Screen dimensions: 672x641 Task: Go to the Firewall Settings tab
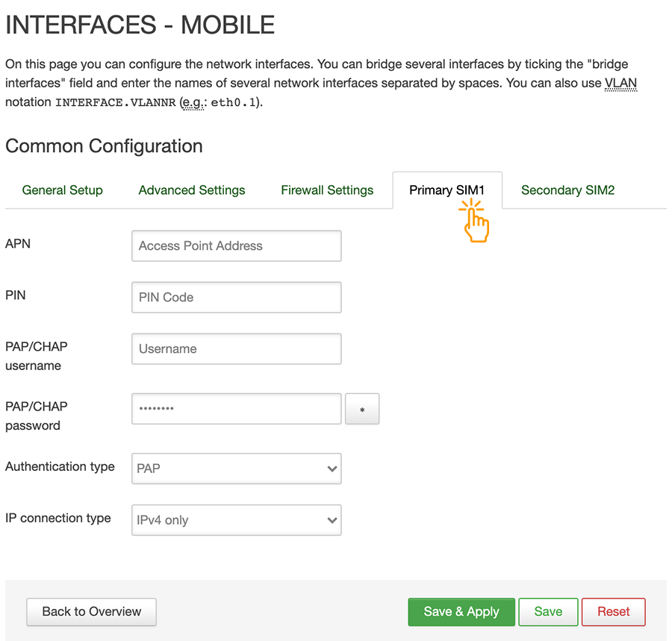(x=327, y=190)
